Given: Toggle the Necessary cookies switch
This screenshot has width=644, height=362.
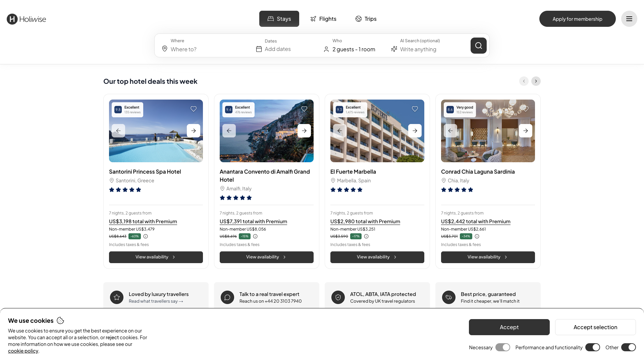Looking at the screenshot, I should (x=502, y=347).
